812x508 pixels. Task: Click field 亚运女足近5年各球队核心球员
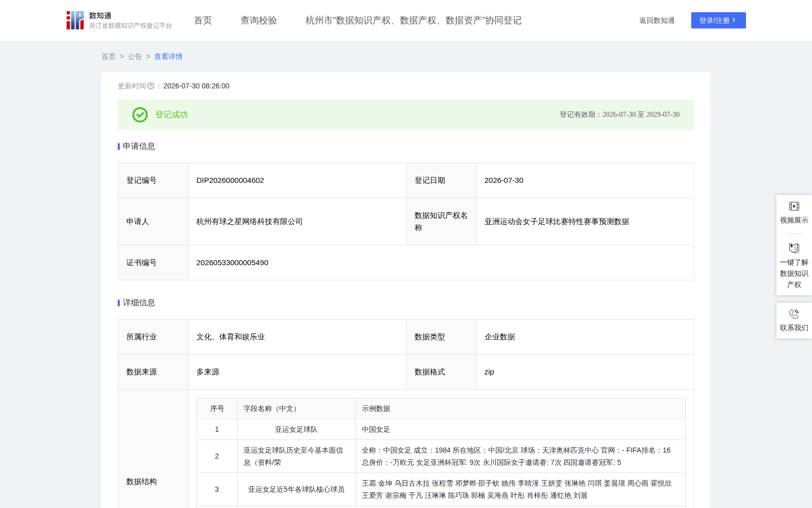(x=296, y=489)
